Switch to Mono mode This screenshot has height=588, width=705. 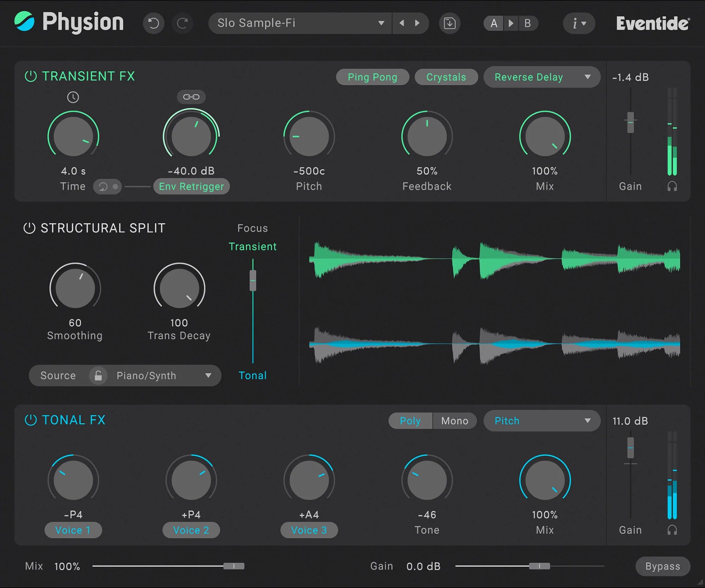(454, 421)
